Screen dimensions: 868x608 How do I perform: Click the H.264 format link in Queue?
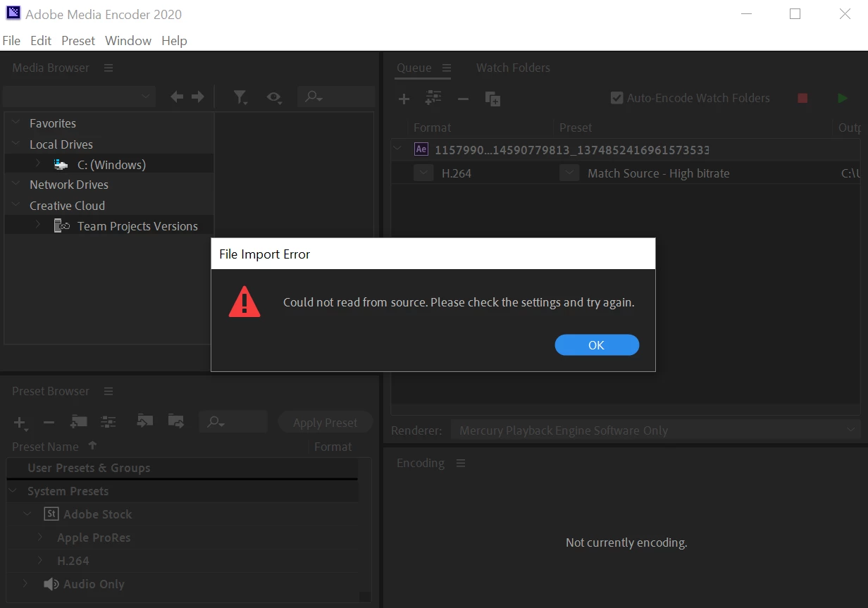point(457,173)
